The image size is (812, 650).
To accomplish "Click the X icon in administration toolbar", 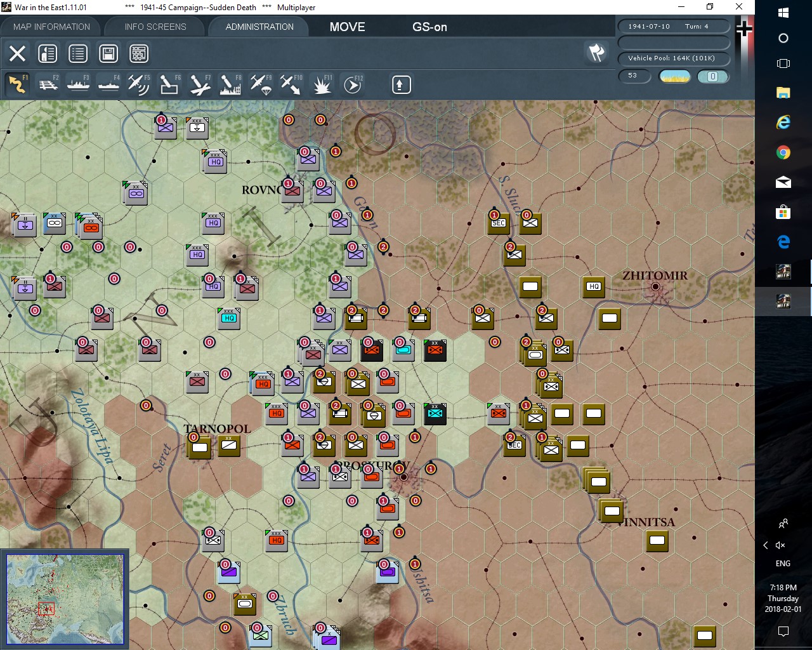I will point(17,53).
